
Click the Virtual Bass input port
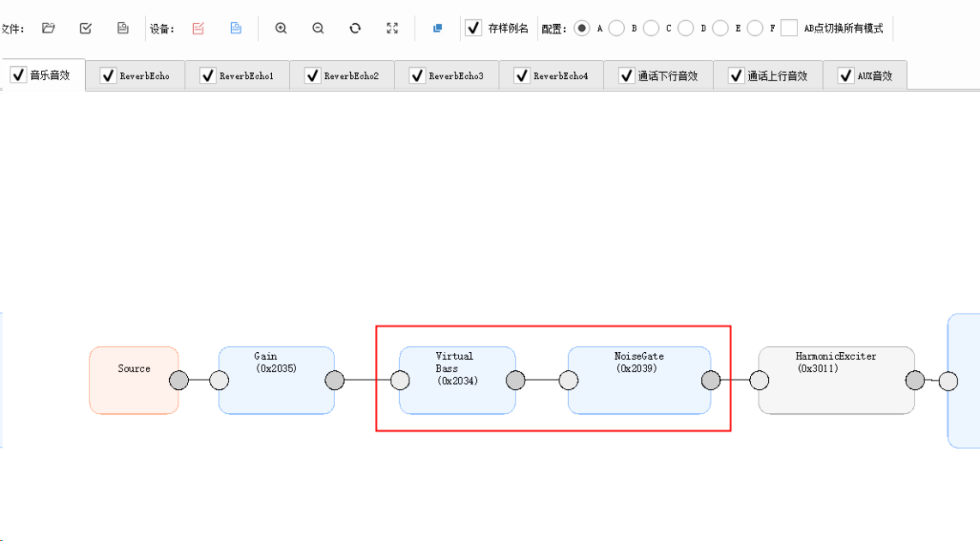point(400,380)
